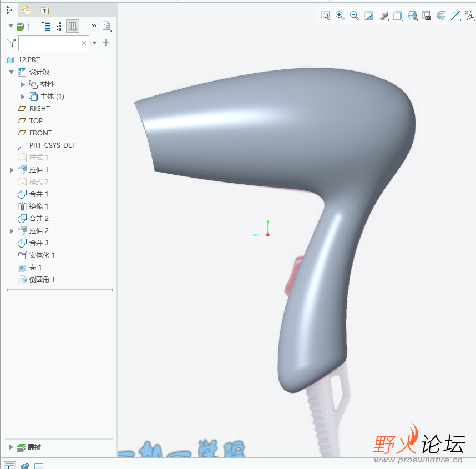The width and height of the screenshot is (476, 469).
Task: Select the 样式 2 feature
Action: pos(39,182)
